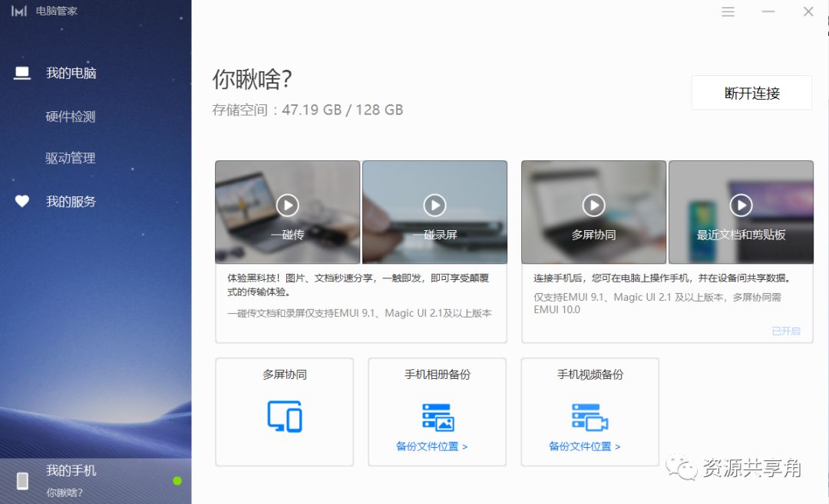Click the 已开启 status link
This screenshot has width=829, height=504.
(x=786, y=331)
